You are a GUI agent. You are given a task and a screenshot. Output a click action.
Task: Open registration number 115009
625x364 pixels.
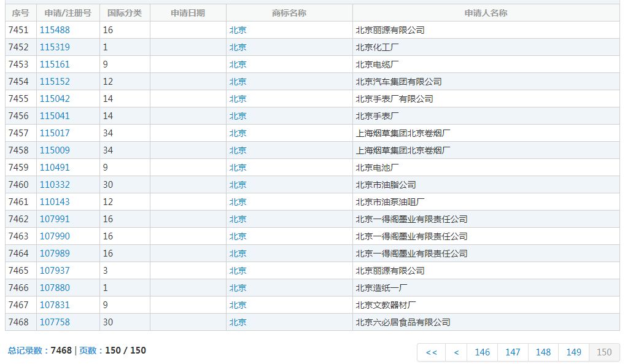tap(55, 150)
